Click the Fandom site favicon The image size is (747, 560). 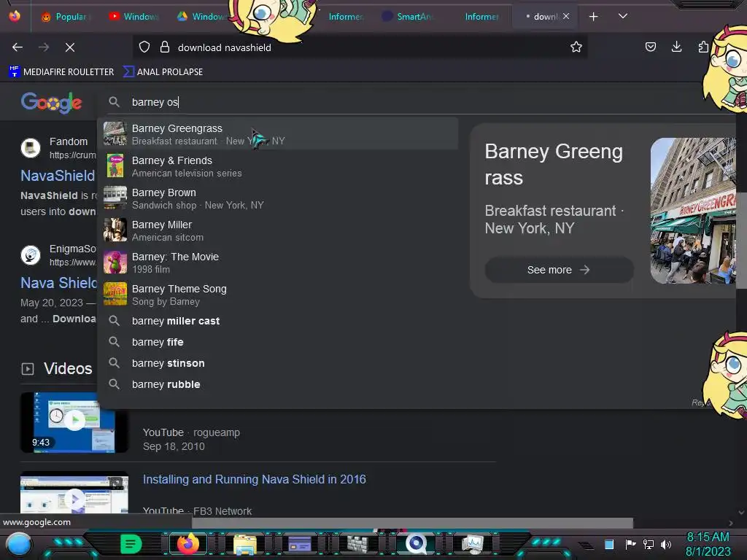(x=31, y=147)
